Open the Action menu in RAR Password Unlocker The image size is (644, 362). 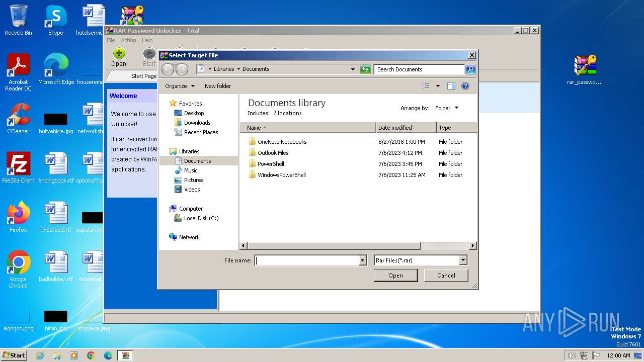click(x=128, y=40)
